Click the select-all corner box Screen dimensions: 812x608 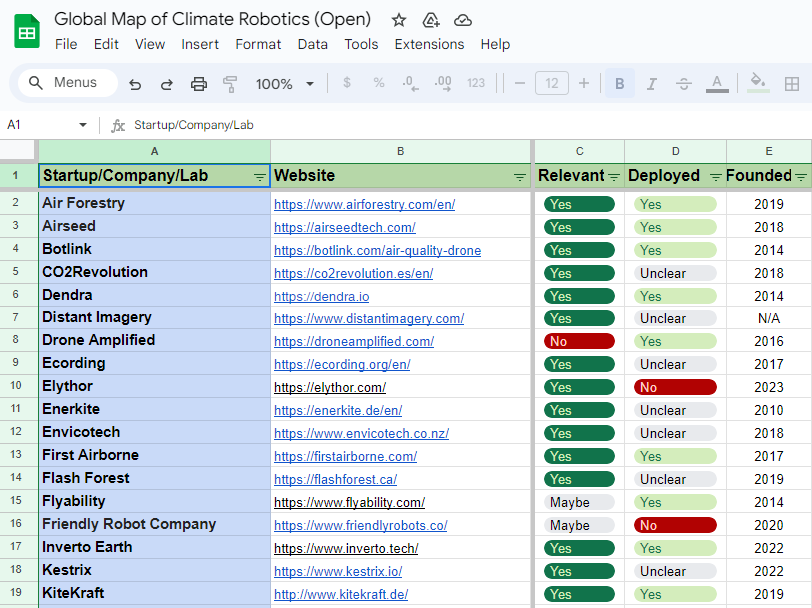tap(19, 150)
